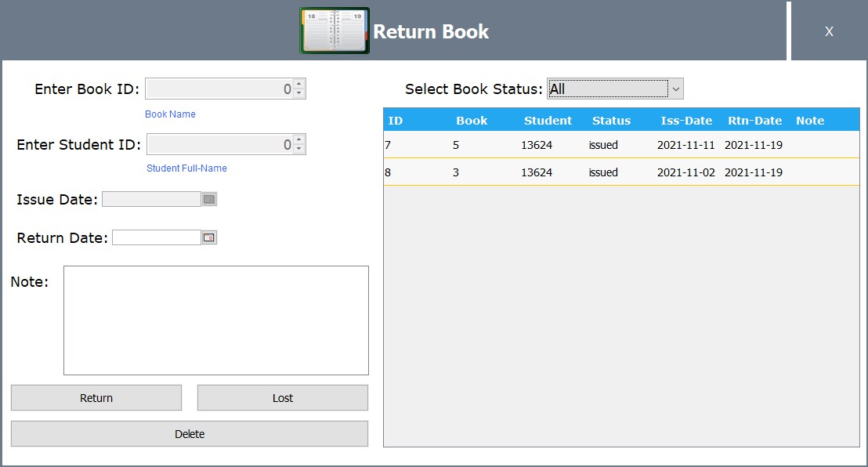Click the Return button

pos(96,398)
